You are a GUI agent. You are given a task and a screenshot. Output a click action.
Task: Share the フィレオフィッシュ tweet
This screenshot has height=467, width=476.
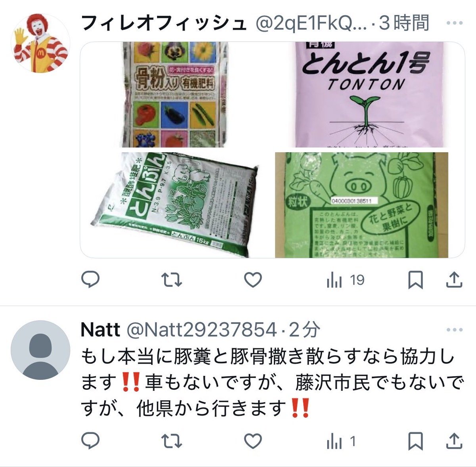pos(454,280)
